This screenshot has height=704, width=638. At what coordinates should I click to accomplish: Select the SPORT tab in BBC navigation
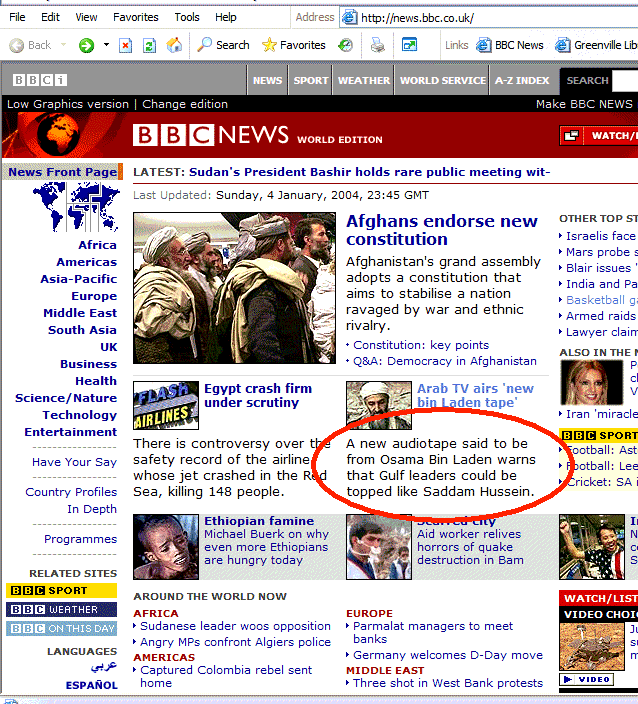point(311,80)
